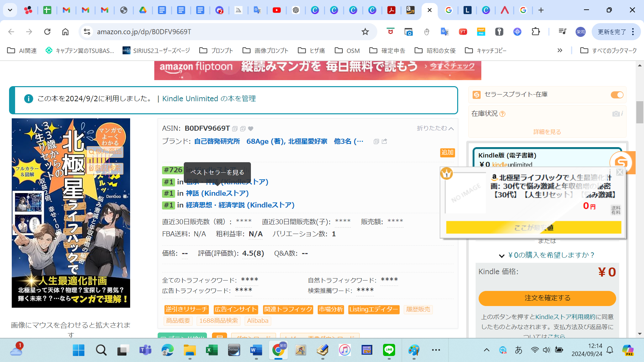Click the page vertical scrollbar thumb

(640, 112)
